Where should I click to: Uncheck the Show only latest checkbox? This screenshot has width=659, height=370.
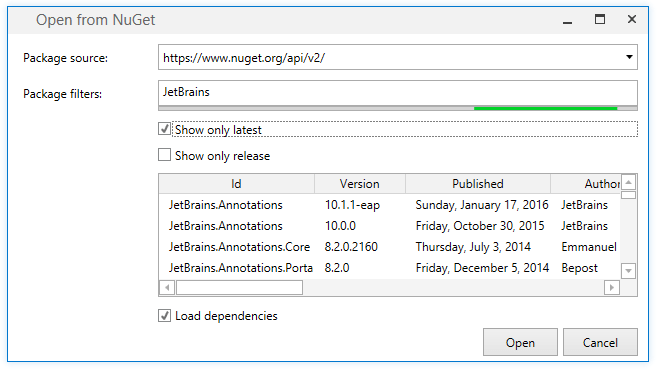tap(164, 129)
